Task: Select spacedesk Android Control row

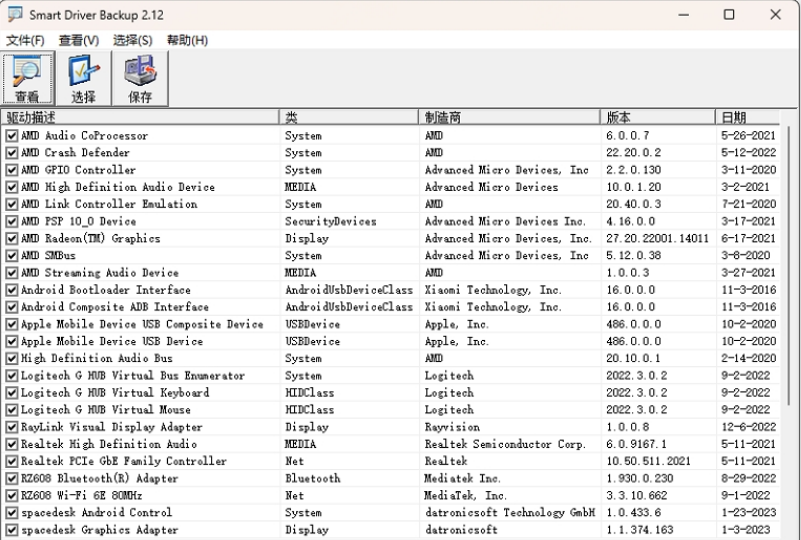Action: [x=391, y=512]
